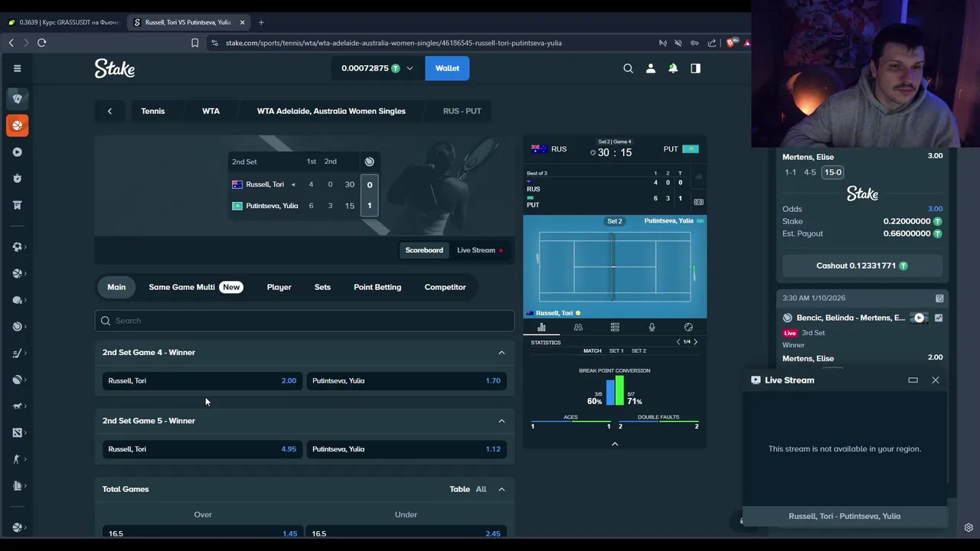
Task: Open settings gear at bottom right
Action: click(969, 527)
